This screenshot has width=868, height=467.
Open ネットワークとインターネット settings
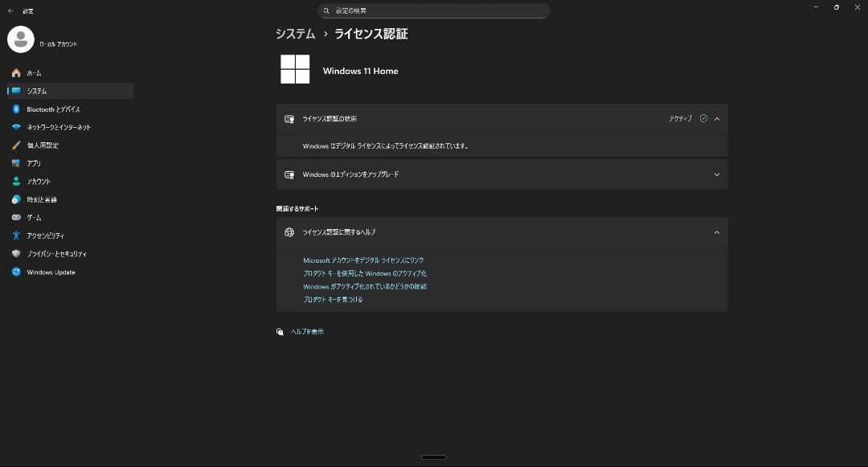[70, 127]
